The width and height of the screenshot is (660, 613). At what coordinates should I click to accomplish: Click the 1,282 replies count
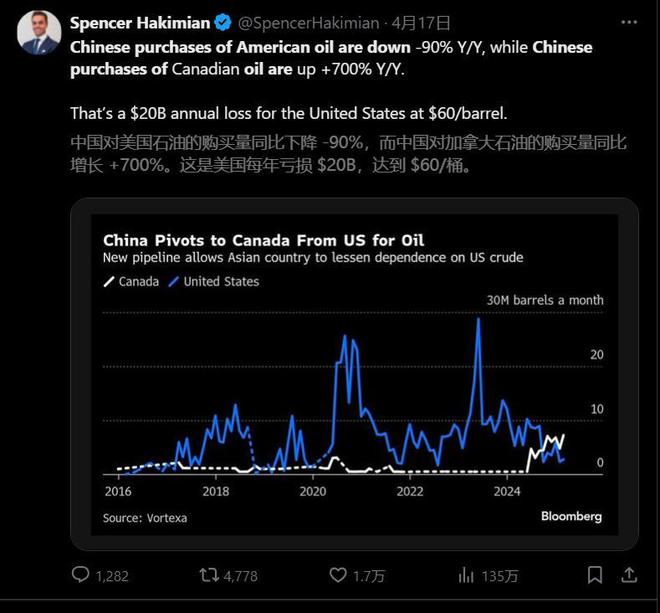pos(112,576)
